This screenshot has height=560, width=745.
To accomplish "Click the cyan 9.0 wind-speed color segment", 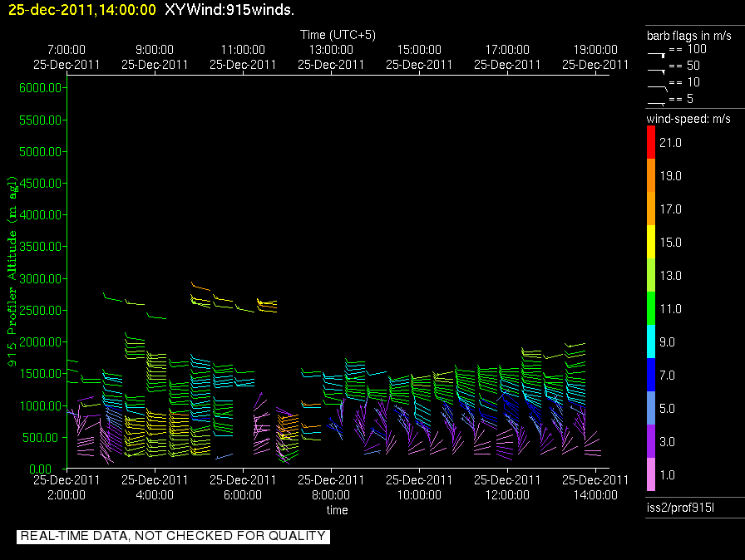I will 651,341.
